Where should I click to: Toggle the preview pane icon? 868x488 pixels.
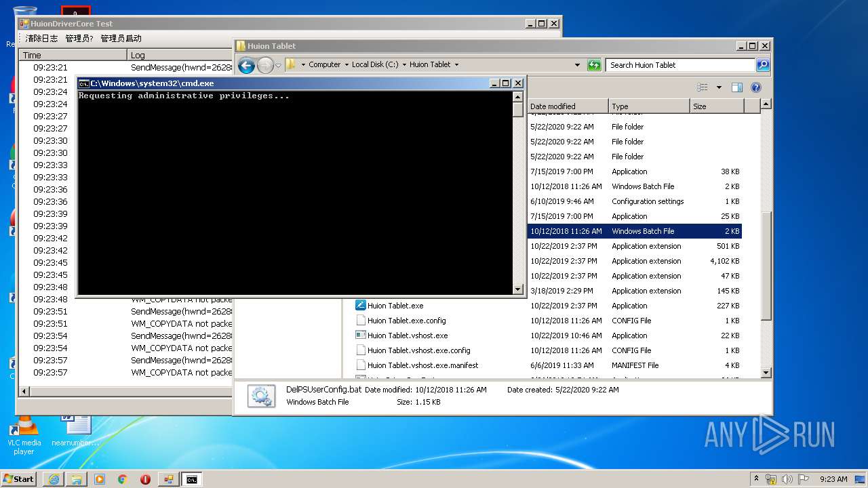737,87
